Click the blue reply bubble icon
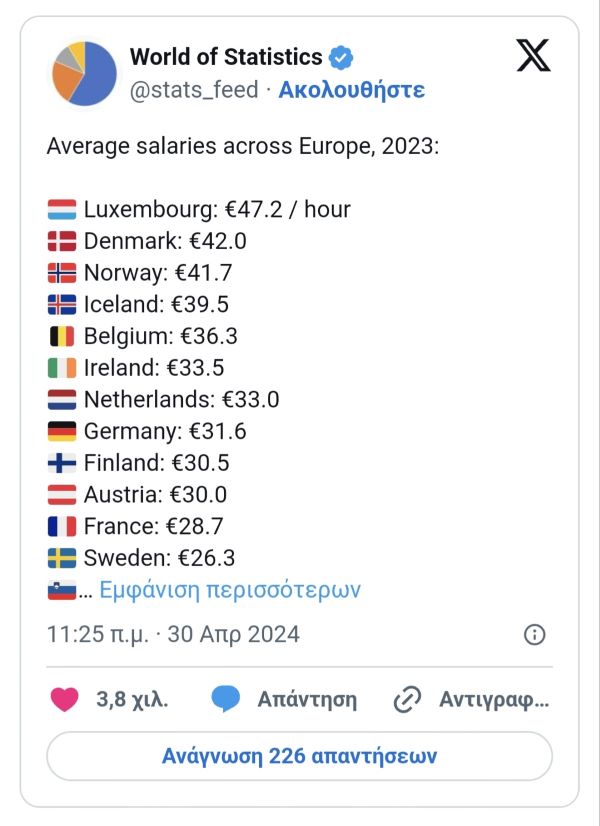This screenshot has height=826, width=600. [226, 699]
